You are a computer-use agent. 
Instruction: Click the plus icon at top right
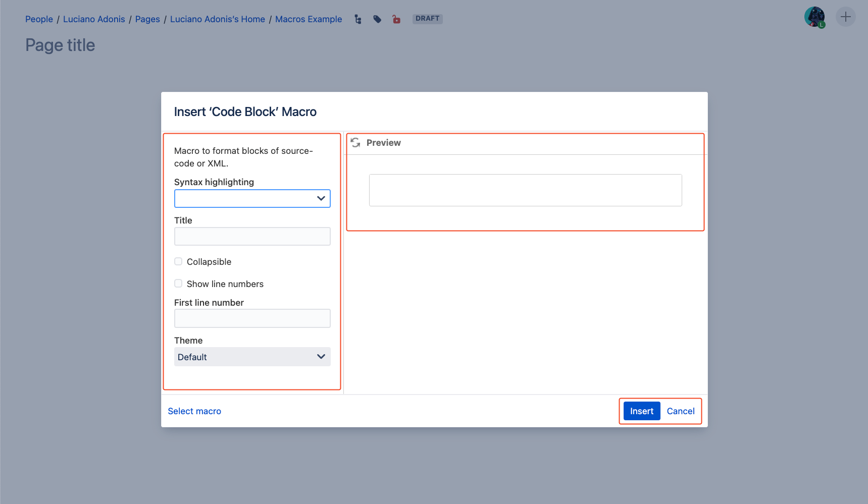tap(845, 17)
